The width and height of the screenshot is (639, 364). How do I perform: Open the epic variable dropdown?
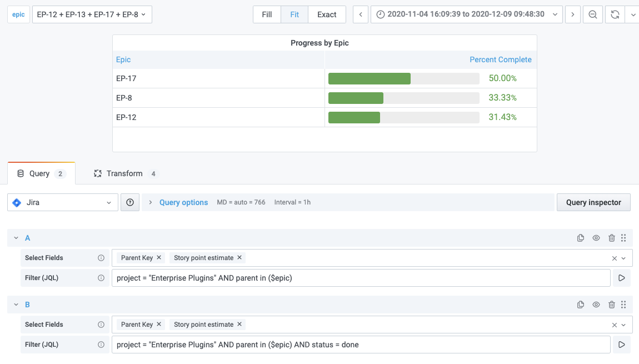click(x=92, y=14)
